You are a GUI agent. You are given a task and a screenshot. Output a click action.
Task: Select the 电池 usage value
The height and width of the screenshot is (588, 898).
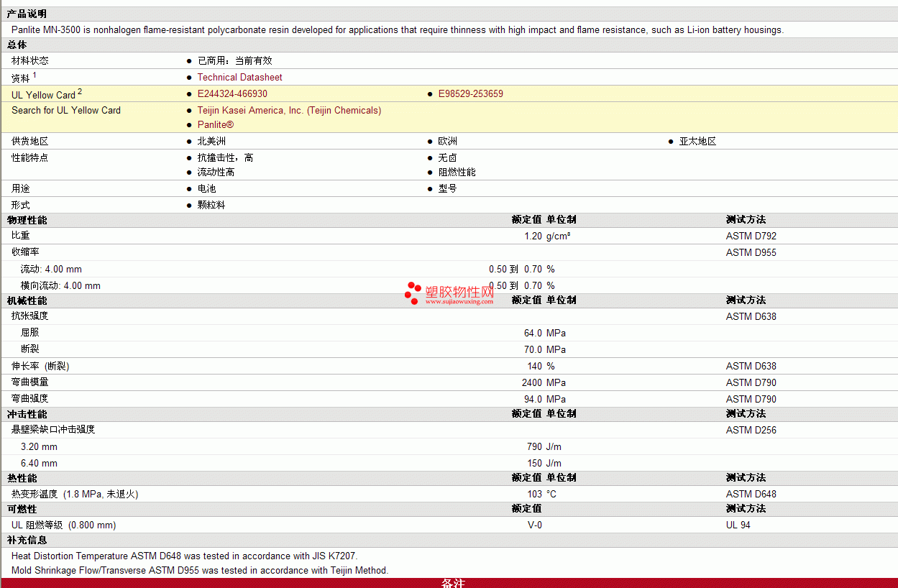click(206, 188)
